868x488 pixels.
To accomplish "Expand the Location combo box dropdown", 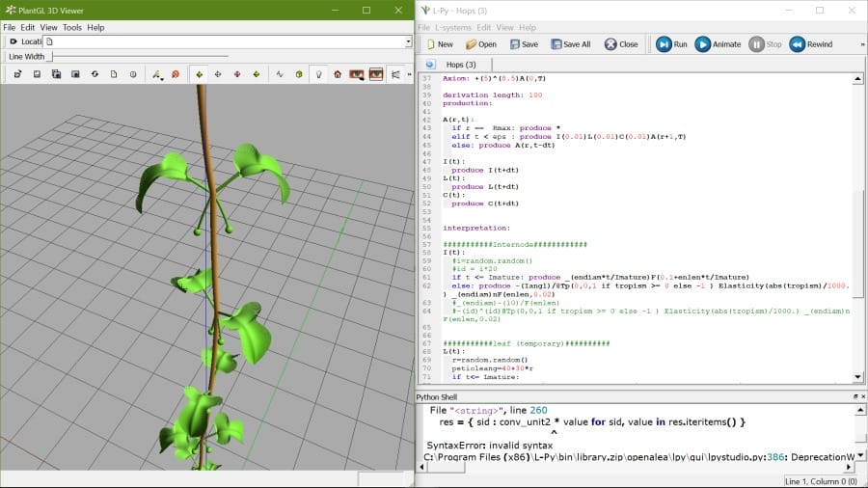I will click(x=408, y=42).
